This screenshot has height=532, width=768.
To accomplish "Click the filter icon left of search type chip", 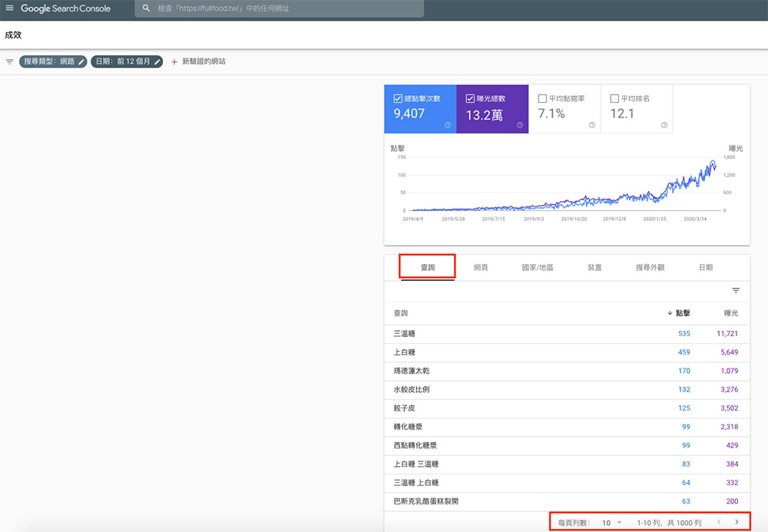I will click(x=9, y=61).
